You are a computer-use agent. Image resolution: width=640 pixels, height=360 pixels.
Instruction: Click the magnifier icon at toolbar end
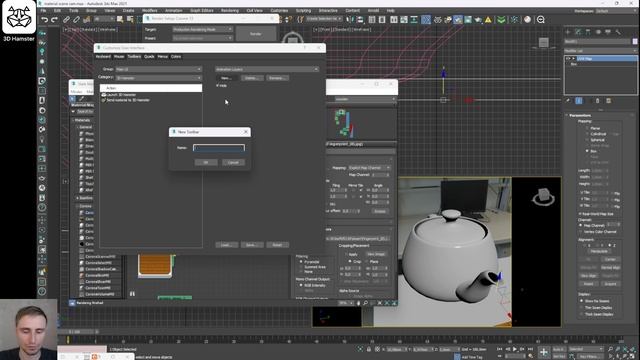tap(541, 19)
